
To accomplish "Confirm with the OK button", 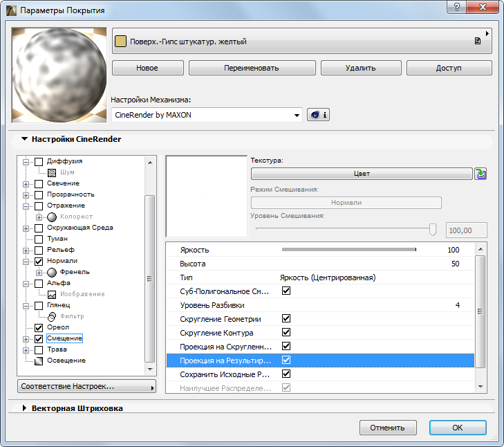I will [458, 428].
